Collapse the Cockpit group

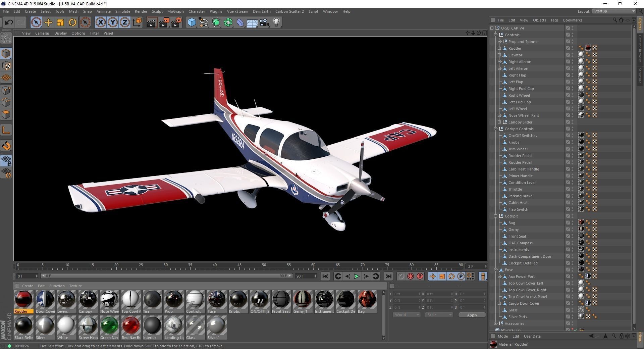(x=496, y=216)
